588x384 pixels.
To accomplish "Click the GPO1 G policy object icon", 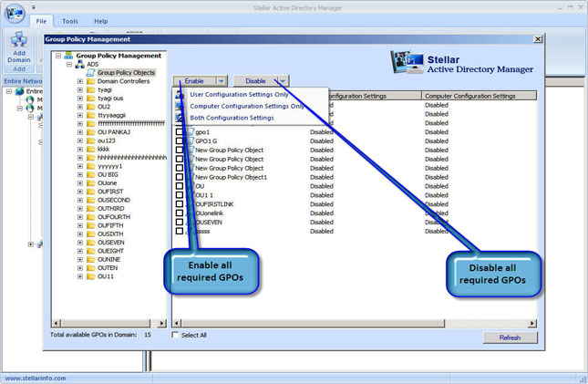I will click(191, 140).
